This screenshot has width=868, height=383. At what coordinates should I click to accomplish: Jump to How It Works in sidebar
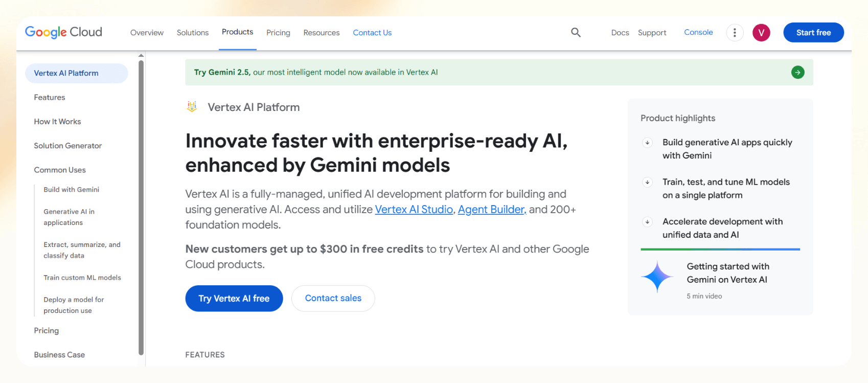click(57, 121)
